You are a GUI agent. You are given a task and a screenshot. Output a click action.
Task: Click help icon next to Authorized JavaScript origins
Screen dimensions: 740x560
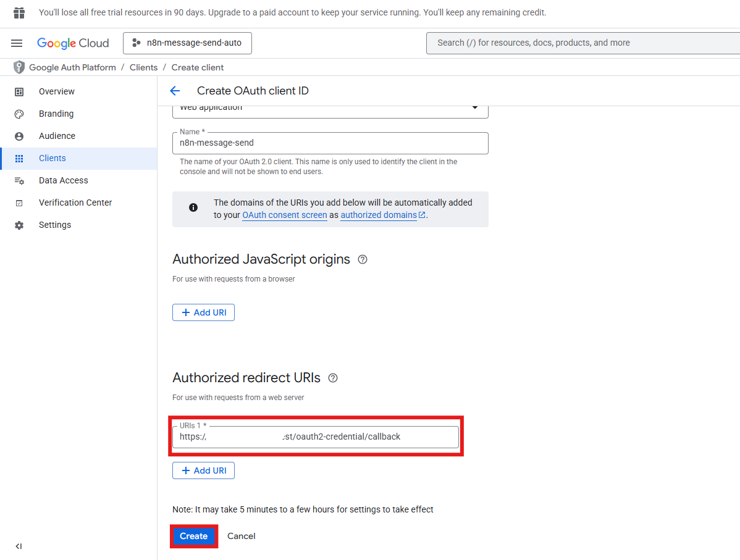363,259
